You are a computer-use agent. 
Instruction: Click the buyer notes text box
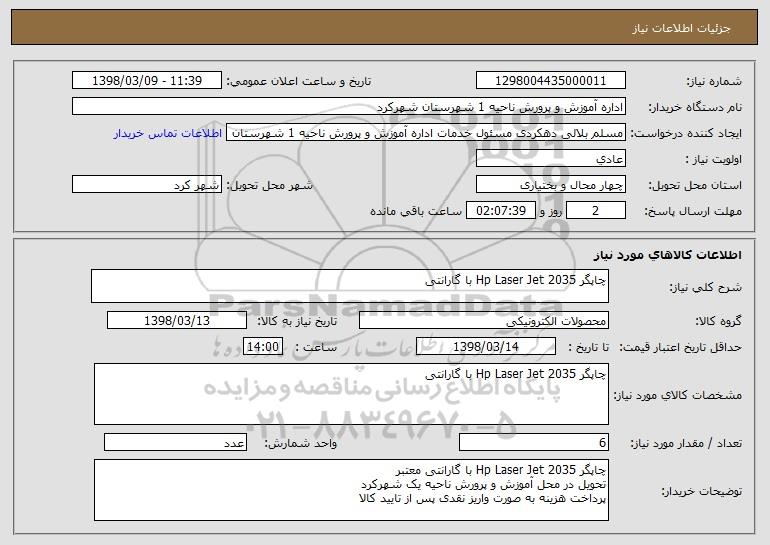(x=351, y=490)
